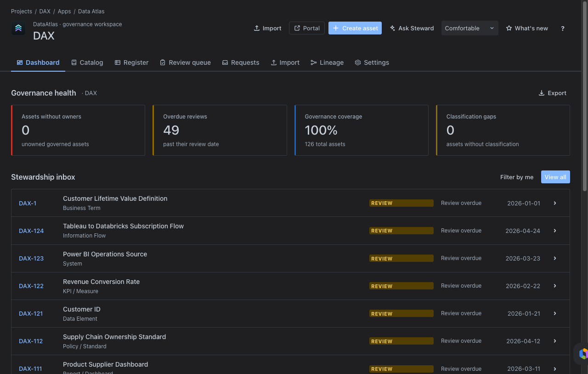This screenshot has height=374, width=588.
Task: Expand the DAX-121 row chevron
Action: tap(555, 313)
